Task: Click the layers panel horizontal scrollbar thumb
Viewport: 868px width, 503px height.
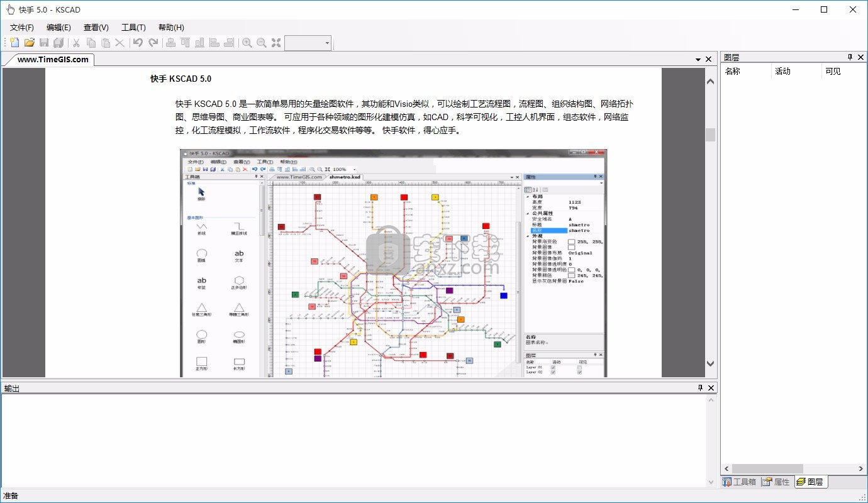Action: click(767, 469)
